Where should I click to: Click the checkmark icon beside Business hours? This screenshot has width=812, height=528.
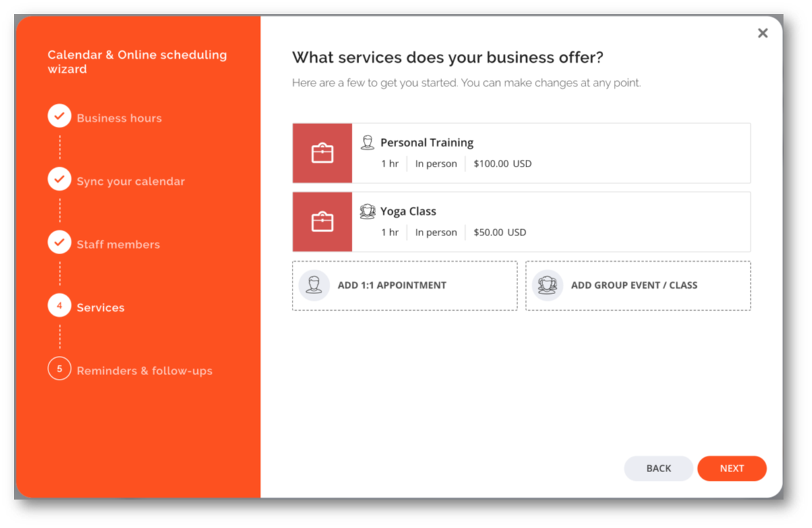tap(59, 116)
